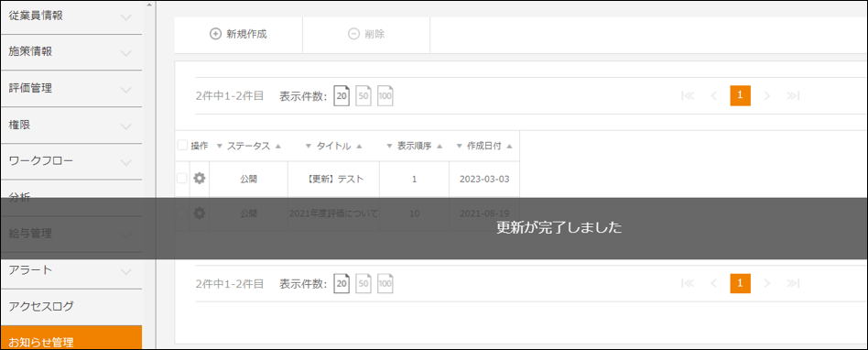Sort 表示順序 column descending arrow
This screenshot has height=350, width=868.
(x=390, y=147)
